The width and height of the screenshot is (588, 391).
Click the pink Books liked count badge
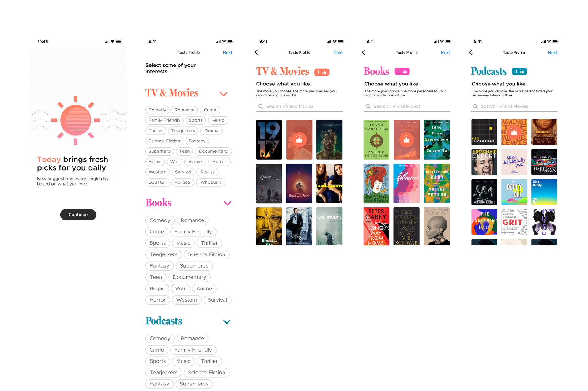[402, 71]
